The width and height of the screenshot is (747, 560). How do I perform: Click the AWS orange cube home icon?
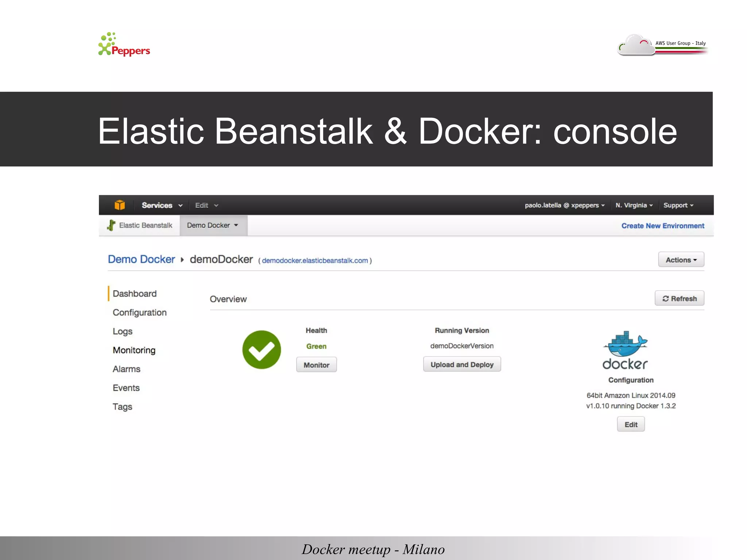pos(120,205)
